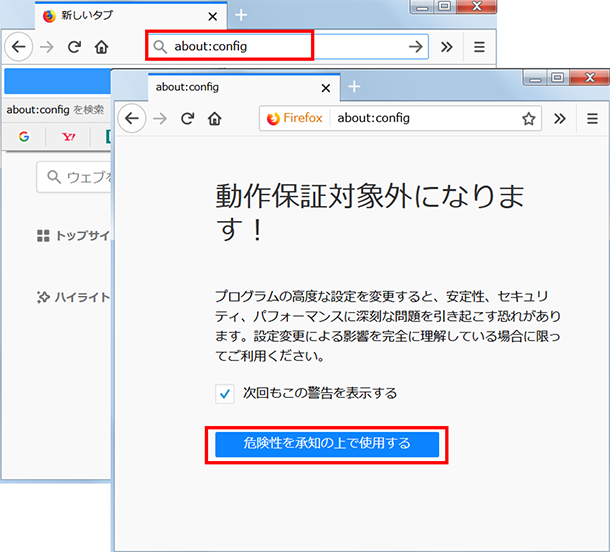This screenshot has height=552, width=610.
Task: Open the hamburger menu in the front window
Action: (x=591, y=119)
